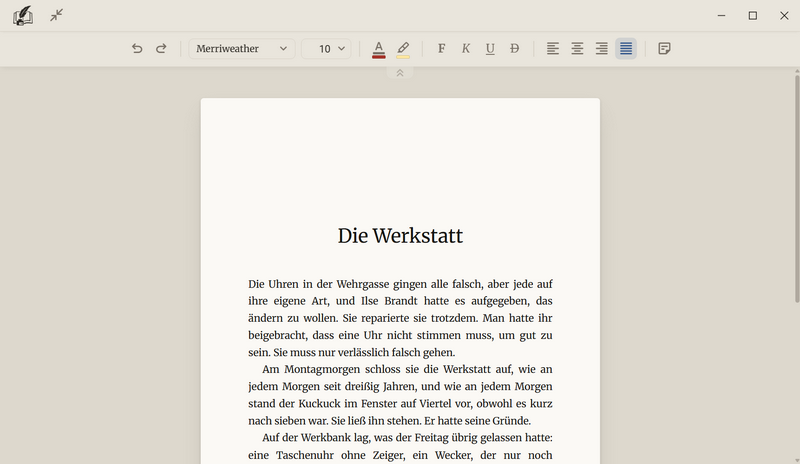The height and width of the screenshot is (464, 800).
Task: Toggle strikethrough formatting
Action: 515,48
